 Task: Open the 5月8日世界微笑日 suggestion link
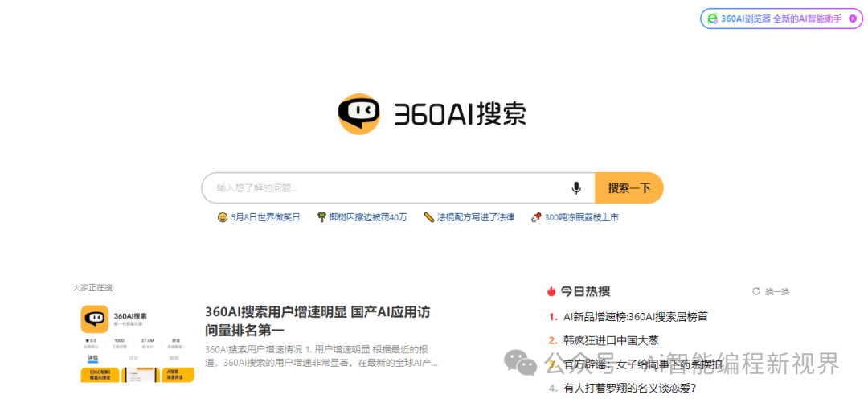point(265,217)
